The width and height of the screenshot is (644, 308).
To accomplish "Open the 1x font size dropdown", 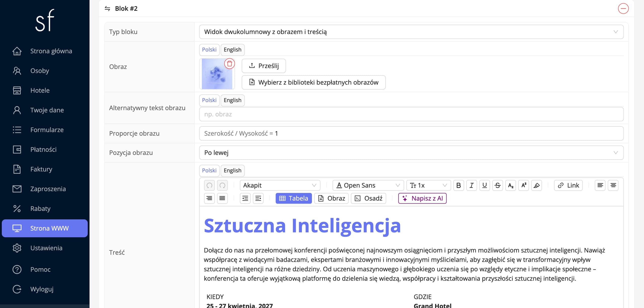I will 429,185.
